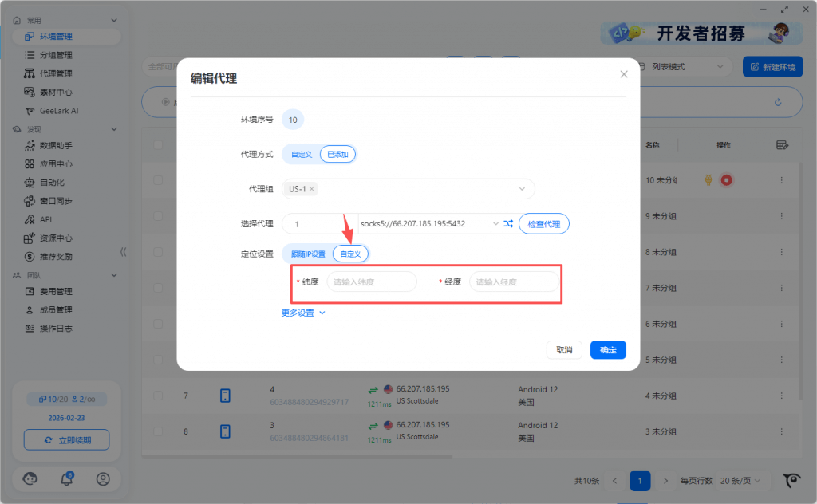
Task: Click the 检查代理 button
Action: 543,224
